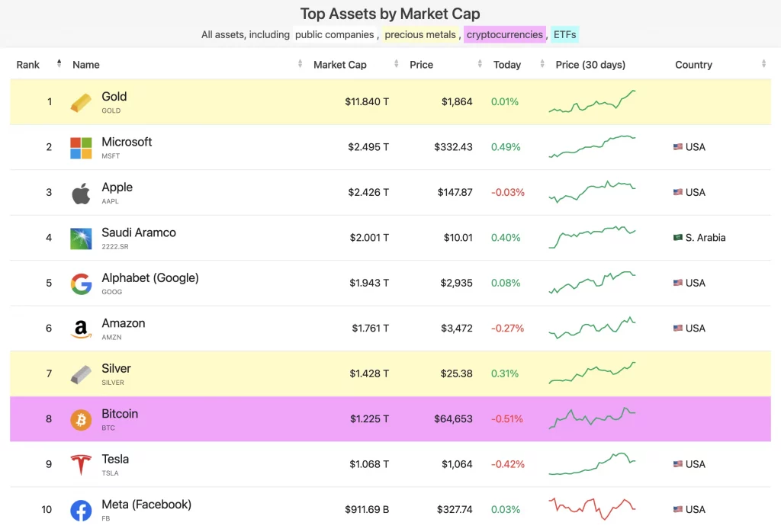This screenshot has height=532, width=781.
Task: Open the Alphabet (Google) name link
Action: coord(150,278)
